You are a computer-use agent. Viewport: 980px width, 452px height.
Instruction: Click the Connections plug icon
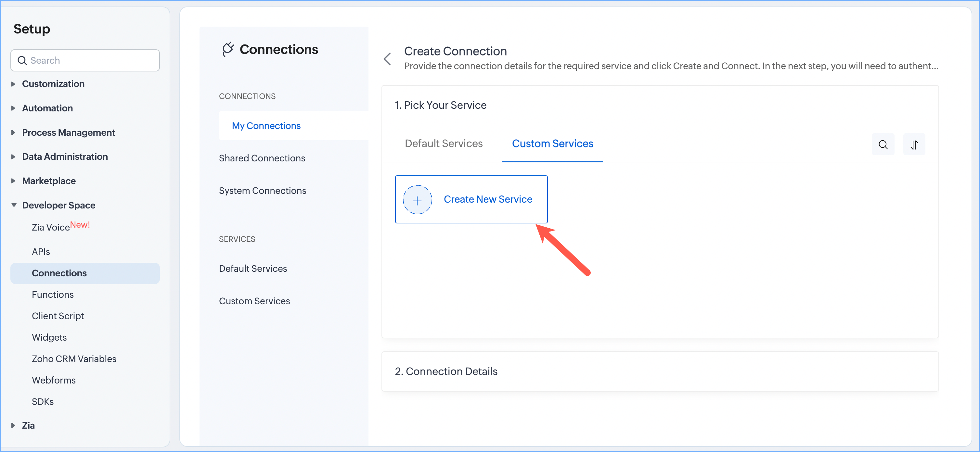point(228,49)
